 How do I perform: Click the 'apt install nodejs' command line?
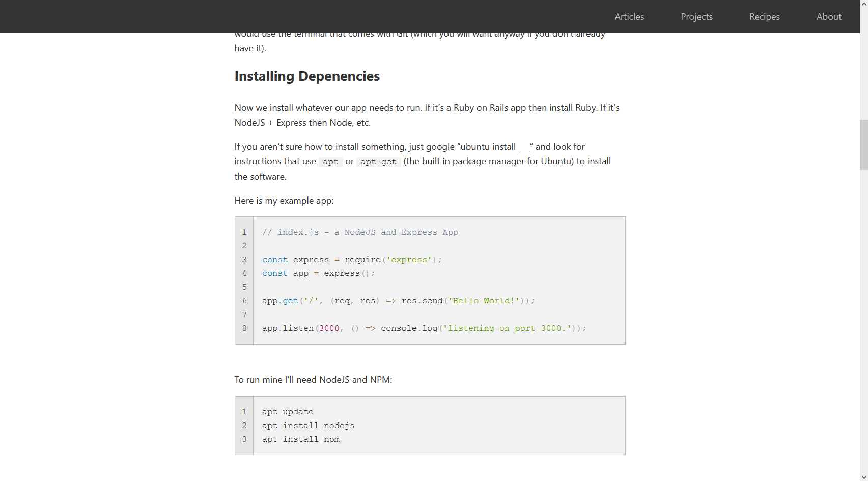(308, 426)
